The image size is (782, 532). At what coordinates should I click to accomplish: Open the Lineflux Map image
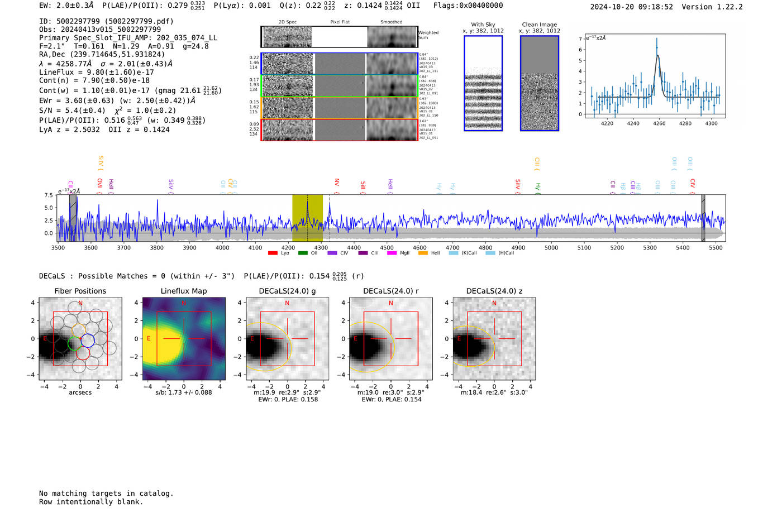(x=184, y=338)
